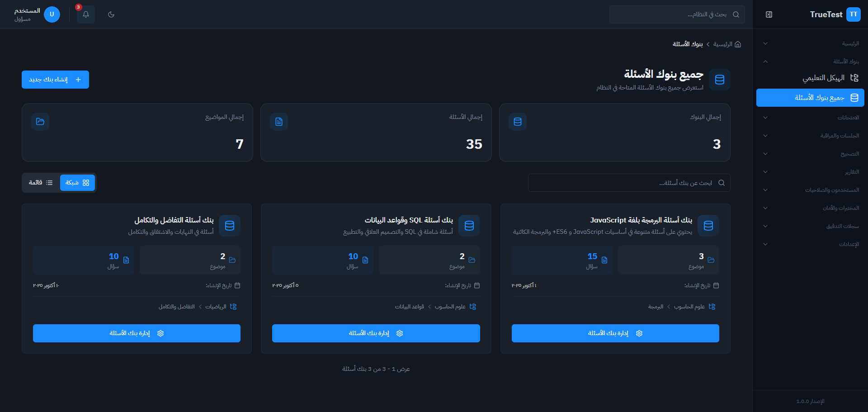Click إدارة بنك الأسئلة on the JavaScript bank
Viewport: 868px width, 412px height.
point(615,333)
